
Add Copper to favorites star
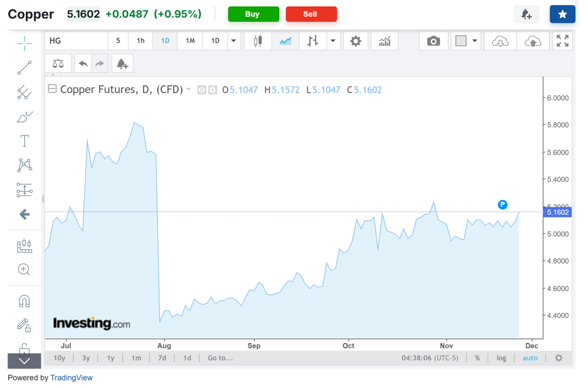[562, 14]
